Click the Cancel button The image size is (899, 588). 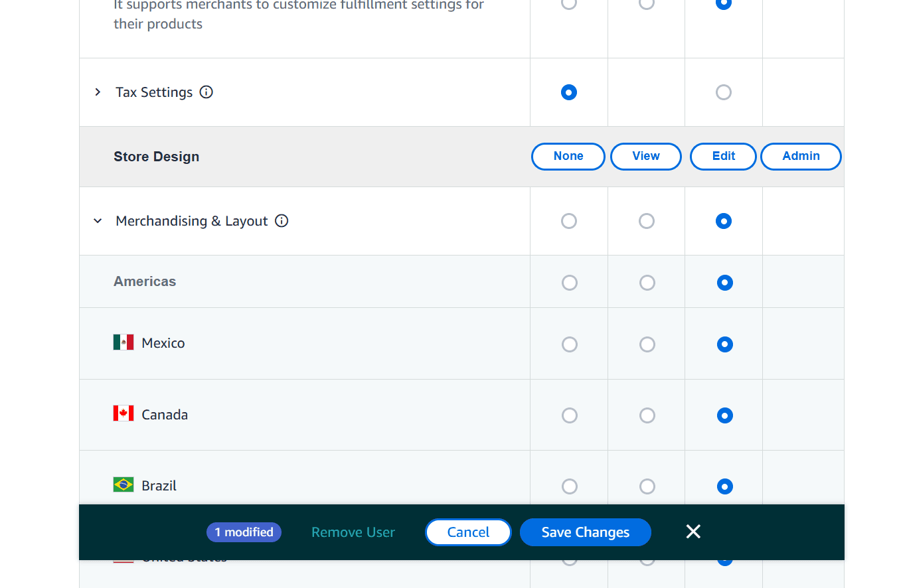(x=468, y=532)
